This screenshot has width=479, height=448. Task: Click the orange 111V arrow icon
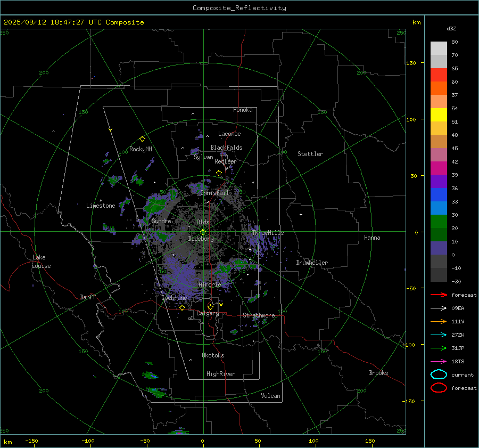(439, 321)
